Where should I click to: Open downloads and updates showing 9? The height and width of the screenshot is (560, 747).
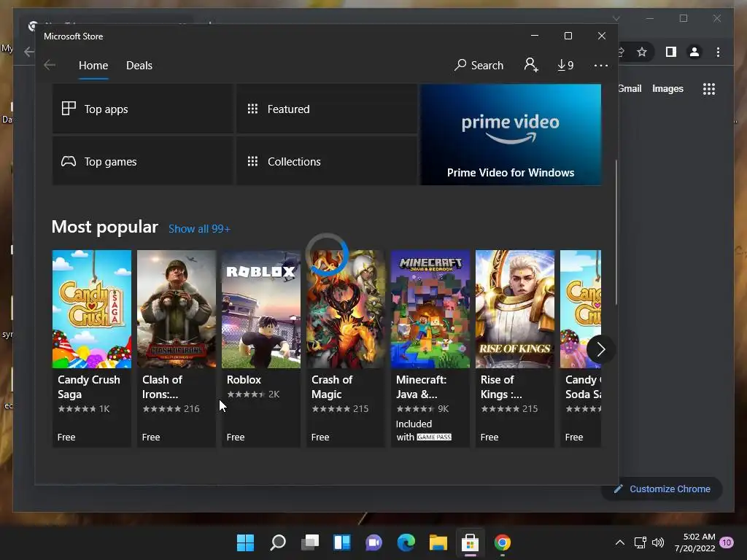pyautogui.click(x=565, y=65)
